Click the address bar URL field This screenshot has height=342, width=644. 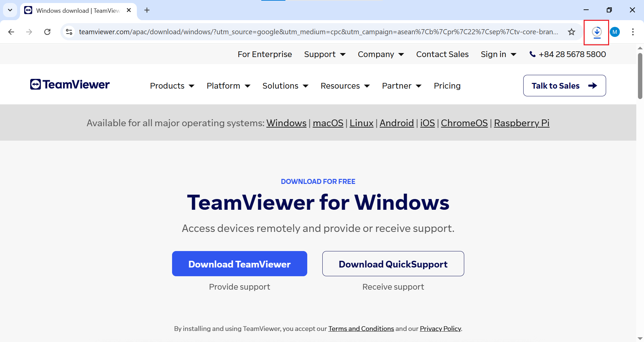318,32
